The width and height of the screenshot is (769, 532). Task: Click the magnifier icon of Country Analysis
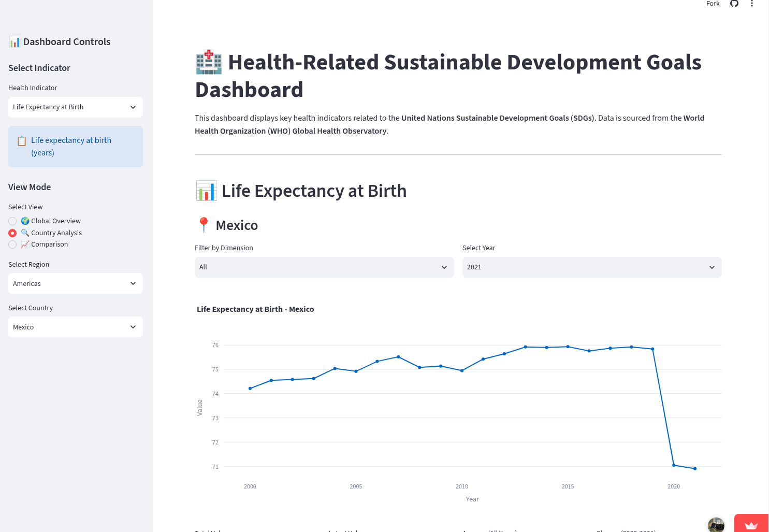click(25, 233)
